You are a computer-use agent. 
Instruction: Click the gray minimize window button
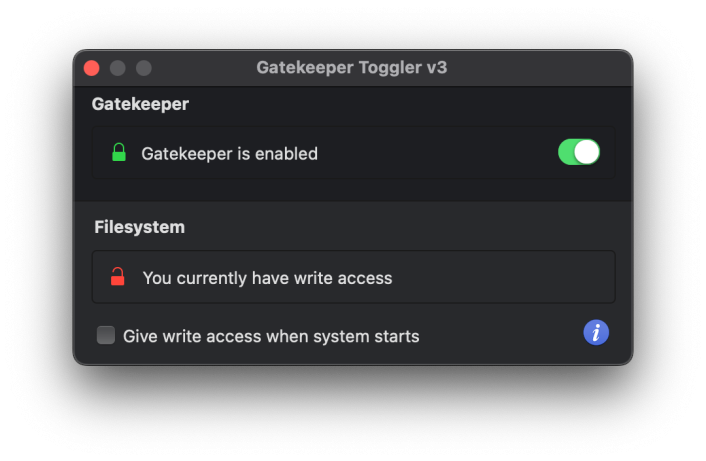[118, 68]
